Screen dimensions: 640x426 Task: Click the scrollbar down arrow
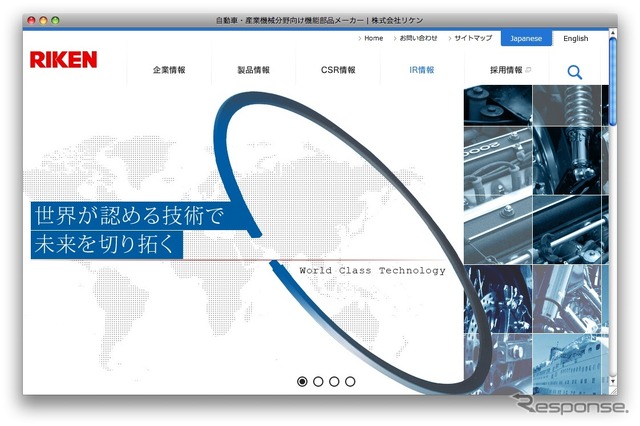pos(613,381)
